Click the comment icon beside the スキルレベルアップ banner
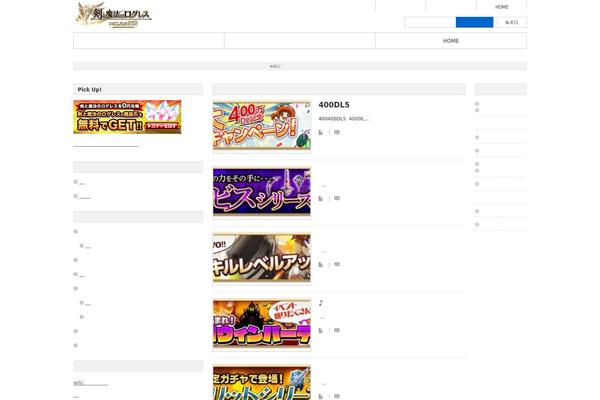The height and width of the screenshot is (400, 600). point(337,264)
